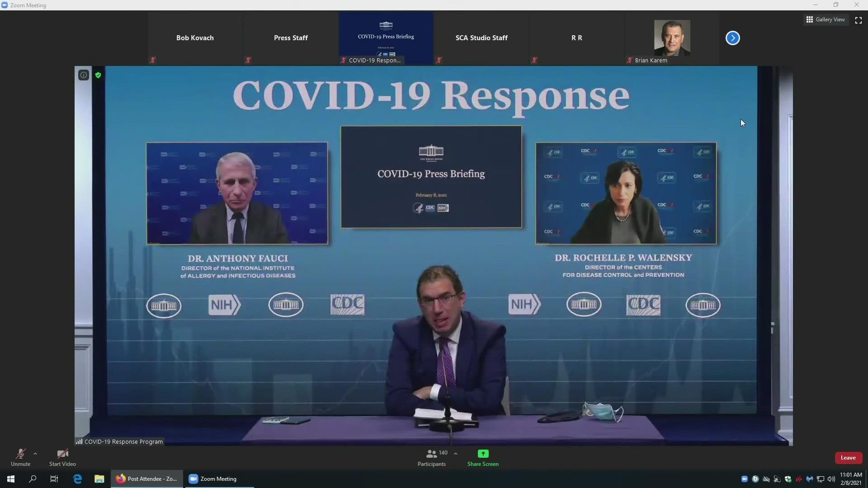The image size is (868, 488).
Task: Click the connection signal bars by COVID-19 Response Program
Action: (x=79, y=441)
